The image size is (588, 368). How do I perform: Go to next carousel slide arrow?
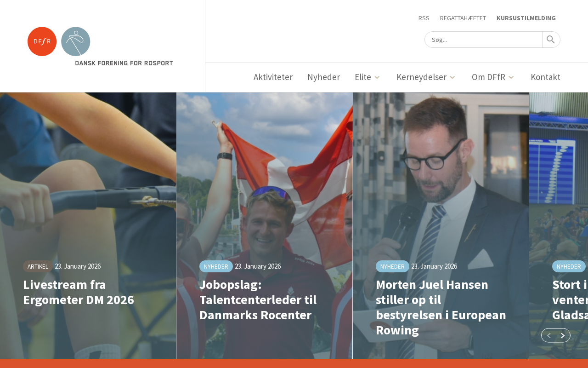point(563,335)
